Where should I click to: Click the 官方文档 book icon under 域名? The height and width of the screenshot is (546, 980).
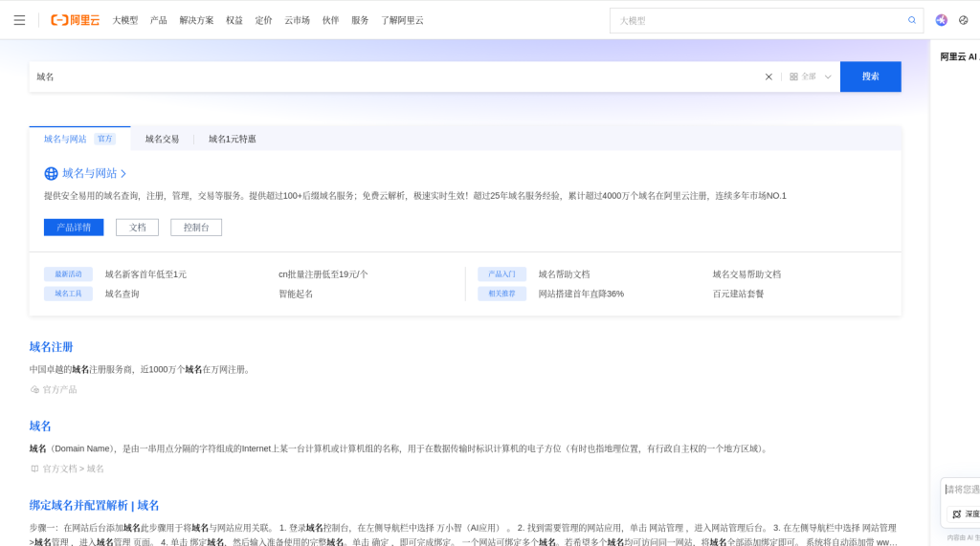[x=35, y=469]
